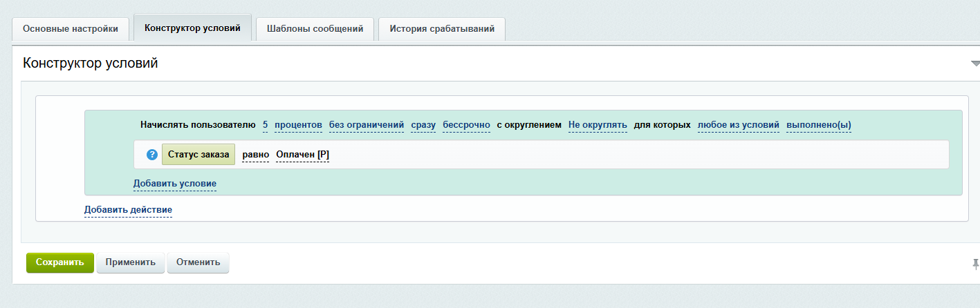Collapse the Конструктор условий section arrow
Image resolution: width=980 pixels, height=308 pixels.
(x=975, y=64)
